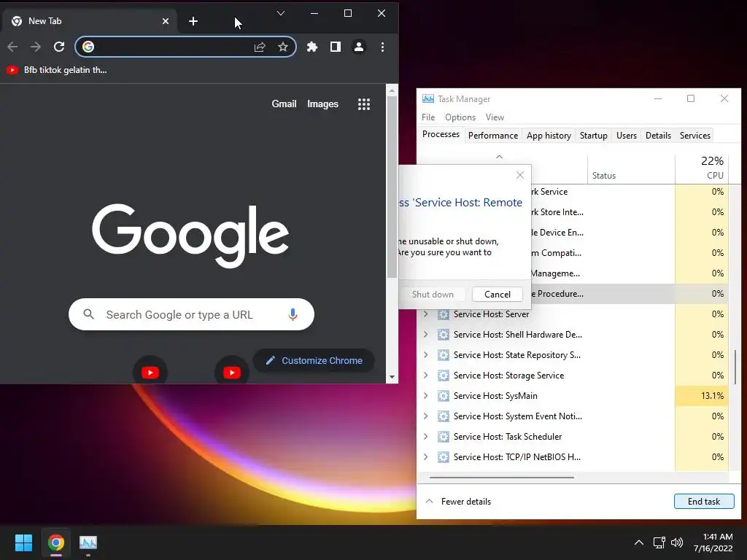Screen dimensions: 747x560
Task: Open Chrome three-dot menu
Action: click(382, 47)
